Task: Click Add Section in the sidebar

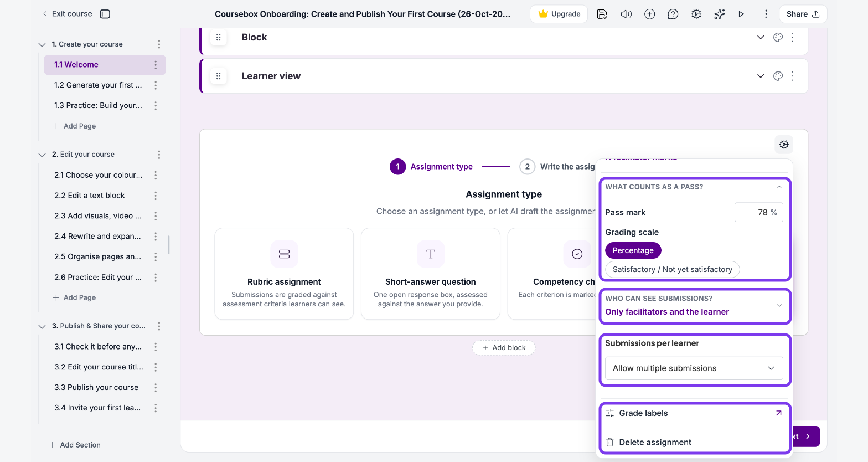Action: coord(75,445)
